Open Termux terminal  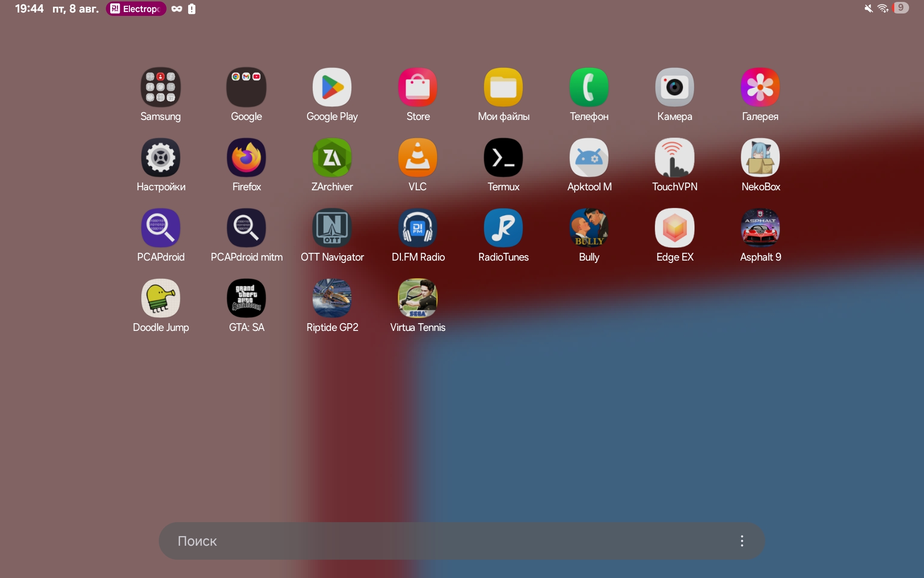pos(503,158)
